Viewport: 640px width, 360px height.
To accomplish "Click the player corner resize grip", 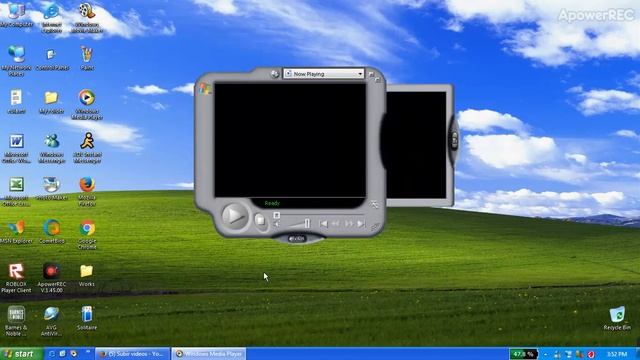I will pyautogui.click(x=376, y=227).
